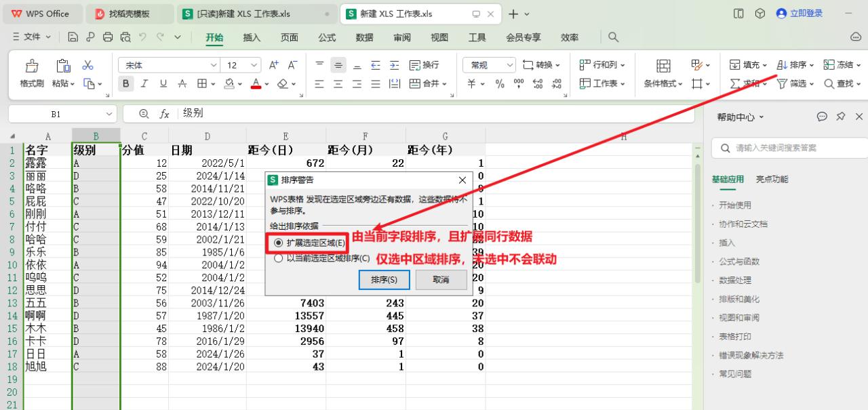This screenshot has width=868, height=410.
Task: Close the 排序警告 dialog
Action: (462, 180)
